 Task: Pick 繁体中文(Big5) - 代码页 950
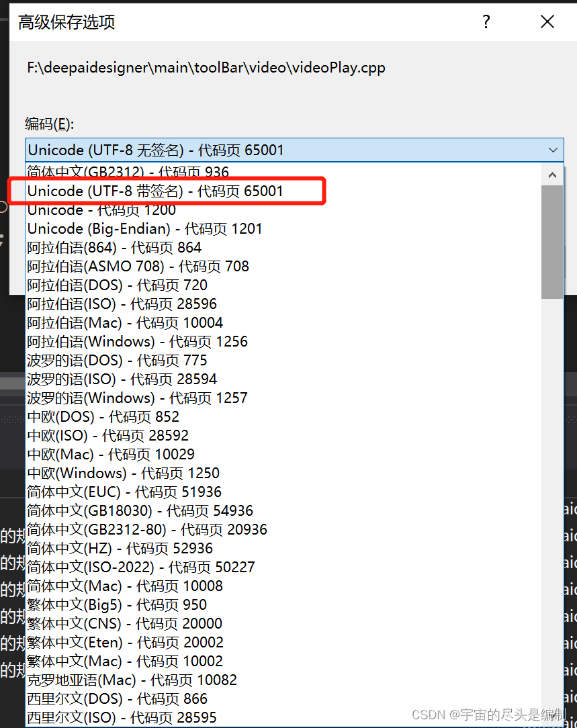(118, 604)
